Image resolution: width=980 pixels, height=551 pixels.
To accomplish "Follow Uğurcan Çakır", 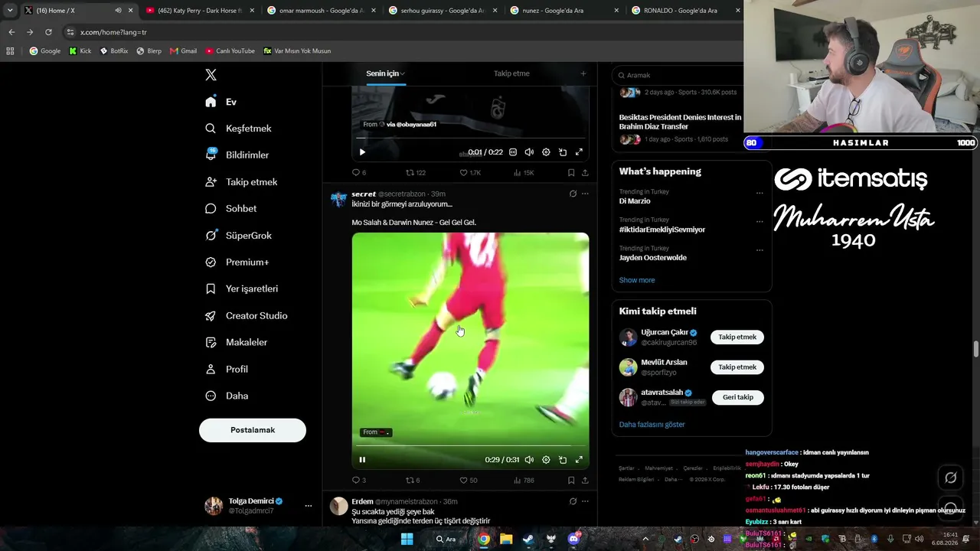I will tap(737, 337).
